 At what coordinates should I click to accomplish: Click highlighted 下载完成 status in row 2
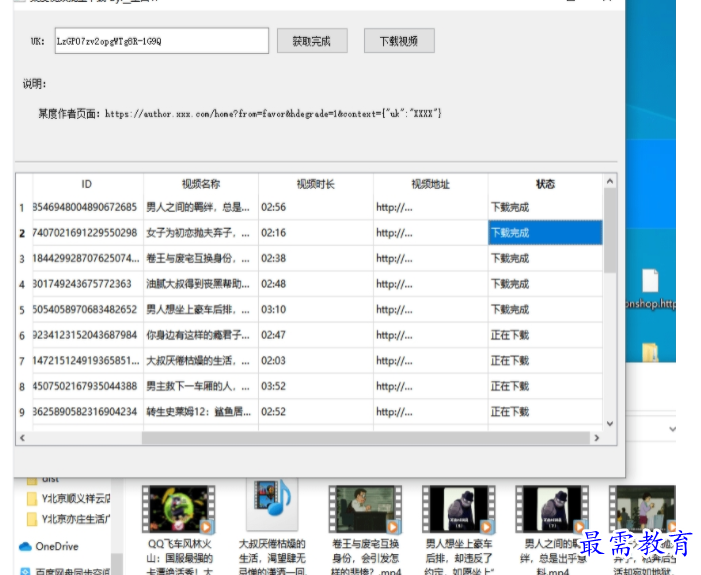click(x=545, y=233)
